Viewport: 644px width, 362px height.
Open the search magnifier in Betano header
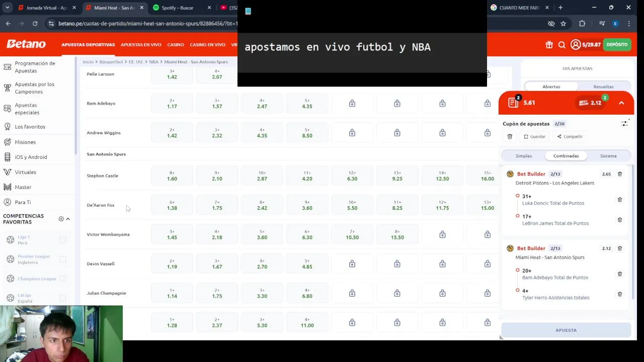[x=562, y=45]
